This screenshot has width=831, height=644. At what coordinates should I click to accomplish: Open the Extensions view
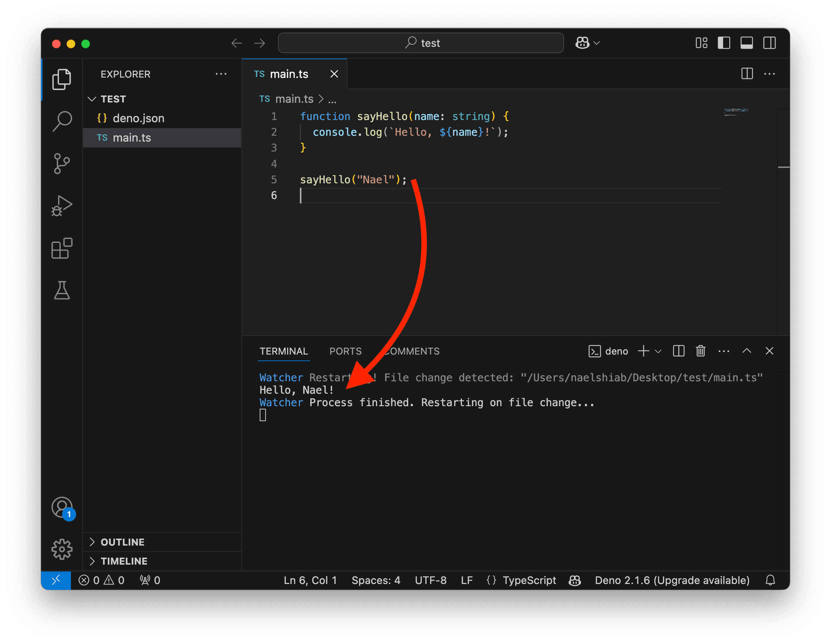62,248
